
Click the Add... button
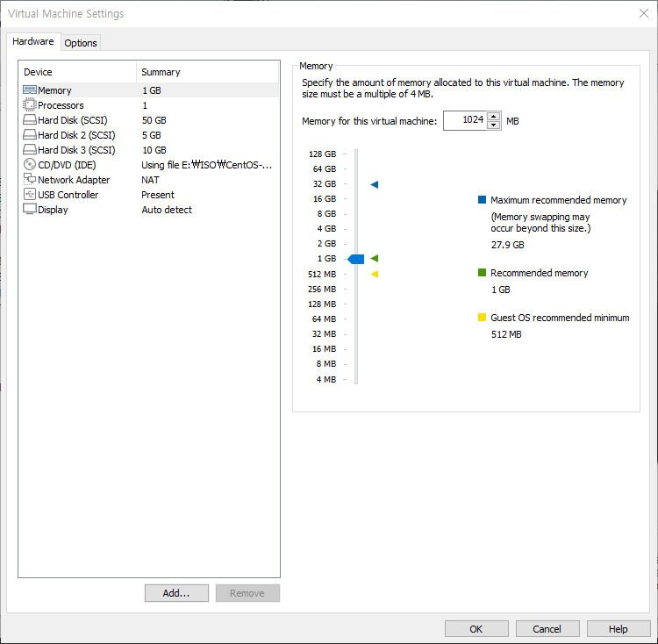(176, 593)
